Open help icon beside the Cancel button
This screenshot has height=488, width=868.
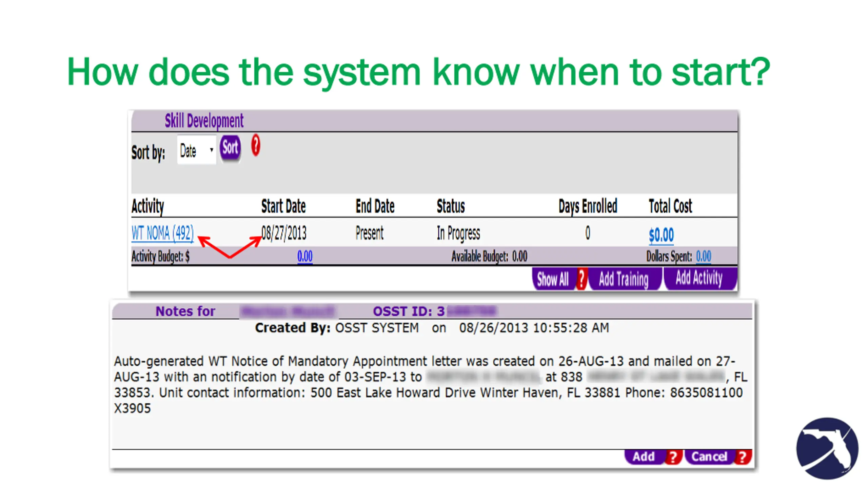743,457
